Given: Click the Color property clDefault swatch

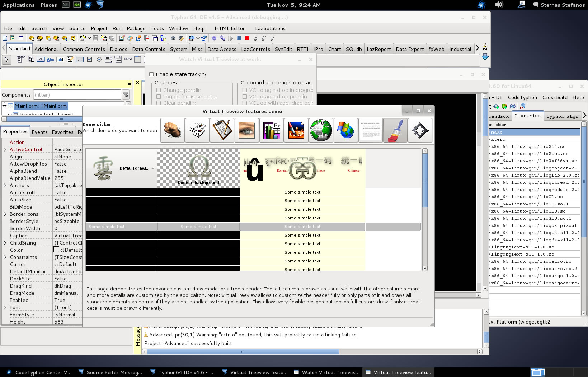Looking at the screenshot, I should 56,250.
